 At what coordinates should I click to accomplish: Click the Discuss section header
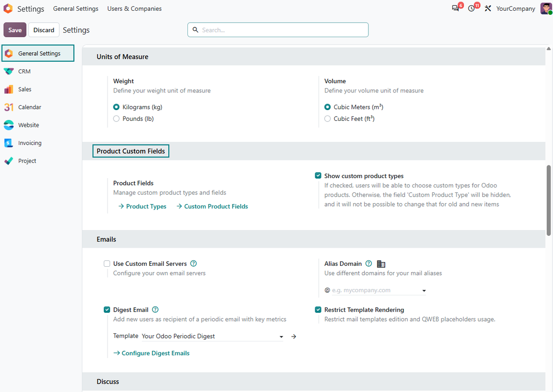coord(108,381)
